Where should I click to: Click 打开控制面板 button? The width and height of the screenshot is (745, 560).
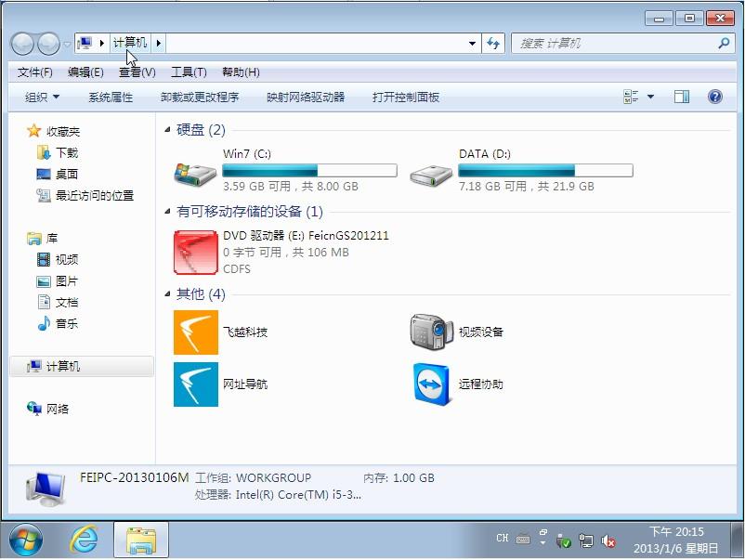[x=405, y=97]
